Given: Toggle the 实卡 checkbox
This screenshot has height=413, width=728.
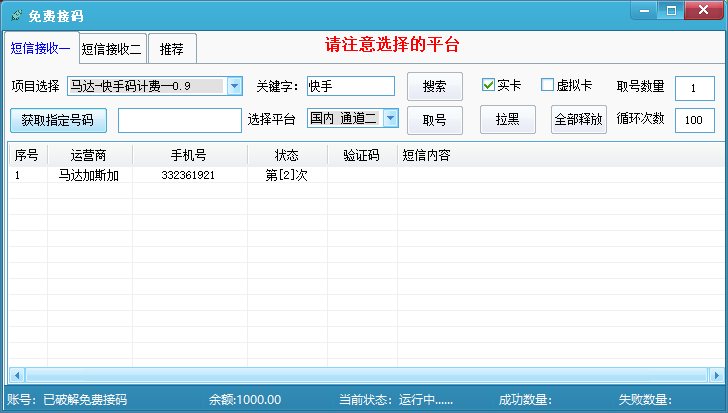Looking at the screenshot, I should [x=489, y=85].
